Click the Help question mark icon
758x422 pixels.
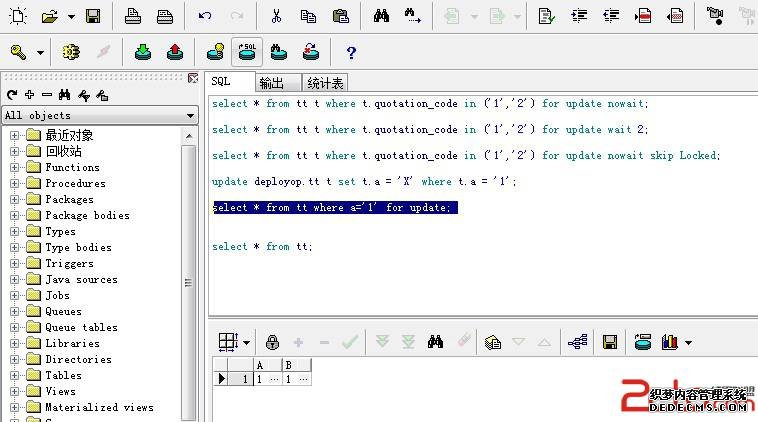point(351,52)
